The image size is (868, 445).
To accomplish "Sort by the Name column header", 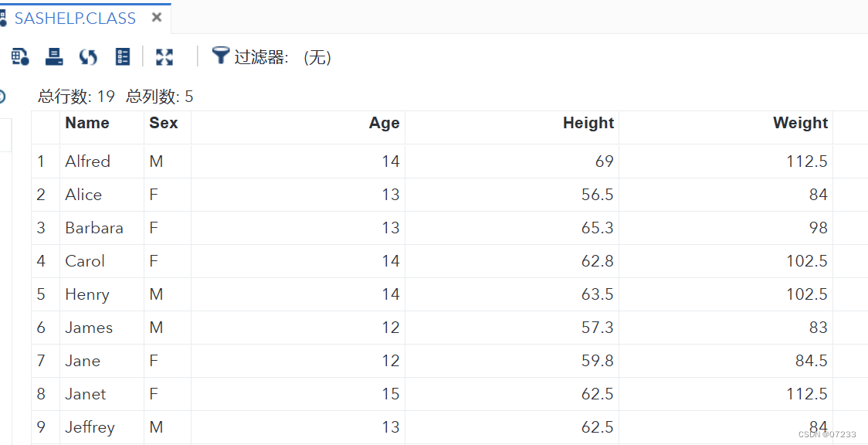I will pos(87,123).
